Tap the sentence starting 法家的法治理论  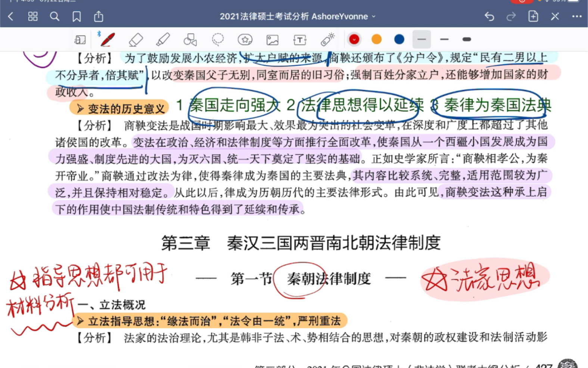click(x=336, y=338)
